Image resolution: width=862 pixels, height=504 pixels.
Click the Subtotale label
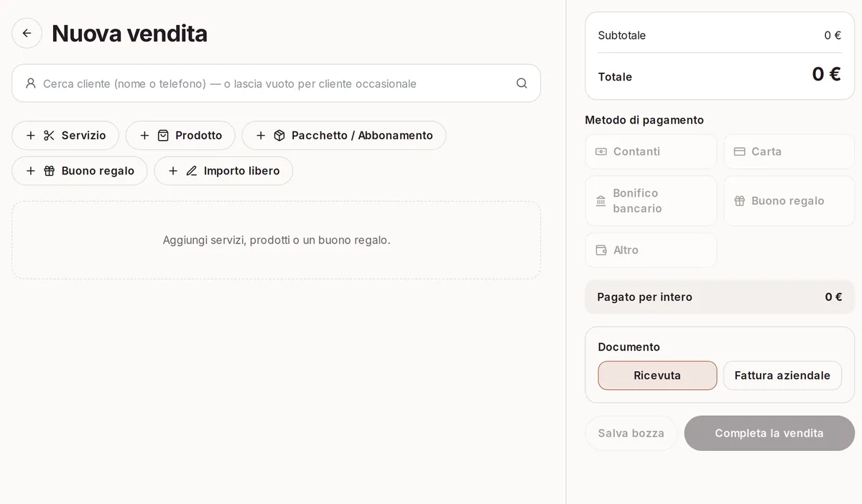622,35
